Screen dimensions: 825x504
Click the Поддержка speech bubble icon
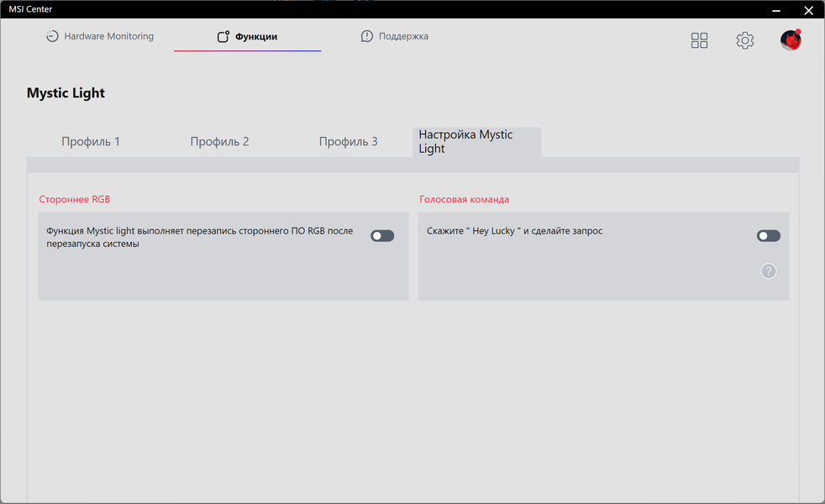click(367, 36)
